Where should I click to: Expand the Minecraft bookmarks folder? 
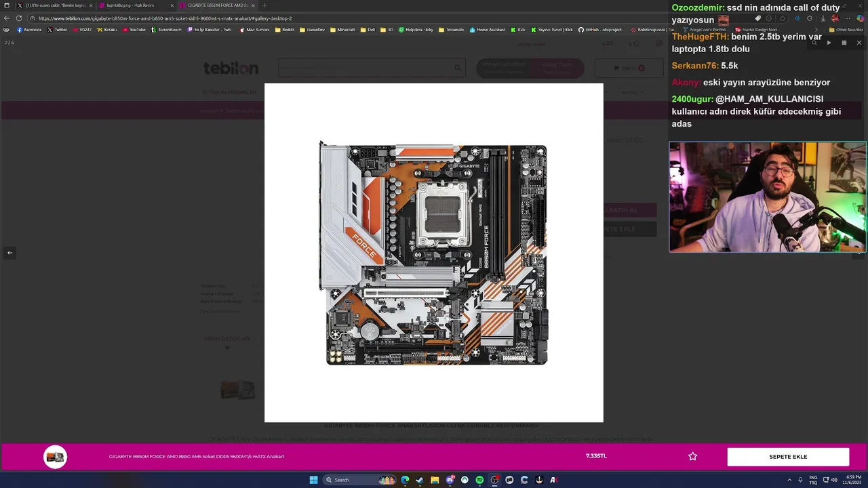pyautogui.click(x=342, y=30)
